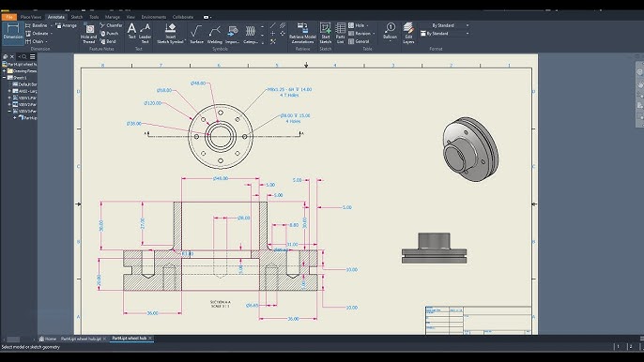Select the Dimension tool
644x362 pixels.
tap(13, 32)
